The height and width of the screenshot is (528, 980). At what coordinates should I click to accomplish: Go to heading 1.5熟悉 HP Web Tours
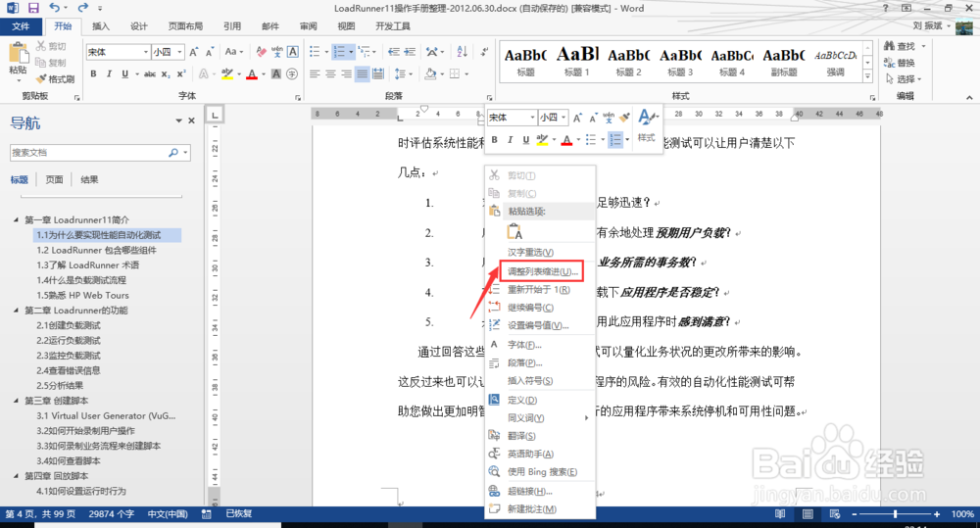tap(82, 295)
